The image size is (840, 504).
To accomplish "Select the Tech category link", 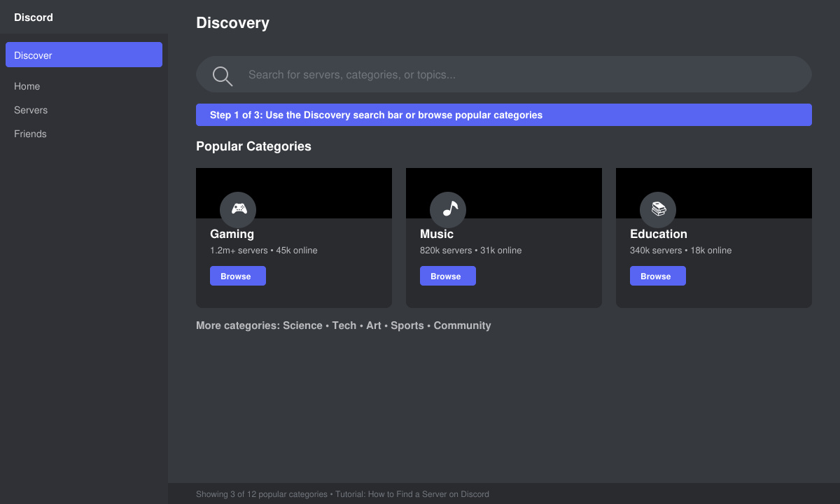I will tap(344, 325).
